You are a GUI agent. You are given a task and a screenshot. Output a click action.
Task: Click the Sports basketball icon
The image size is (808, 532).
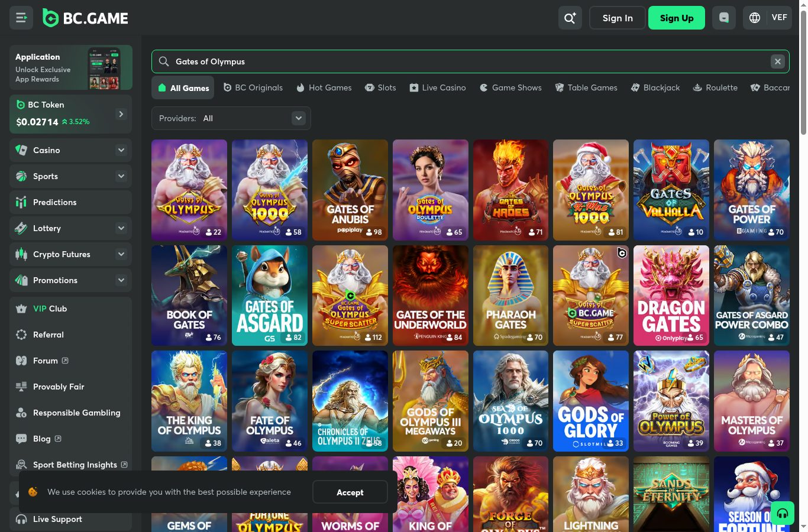pyautogui.click(x=21, y=176)
